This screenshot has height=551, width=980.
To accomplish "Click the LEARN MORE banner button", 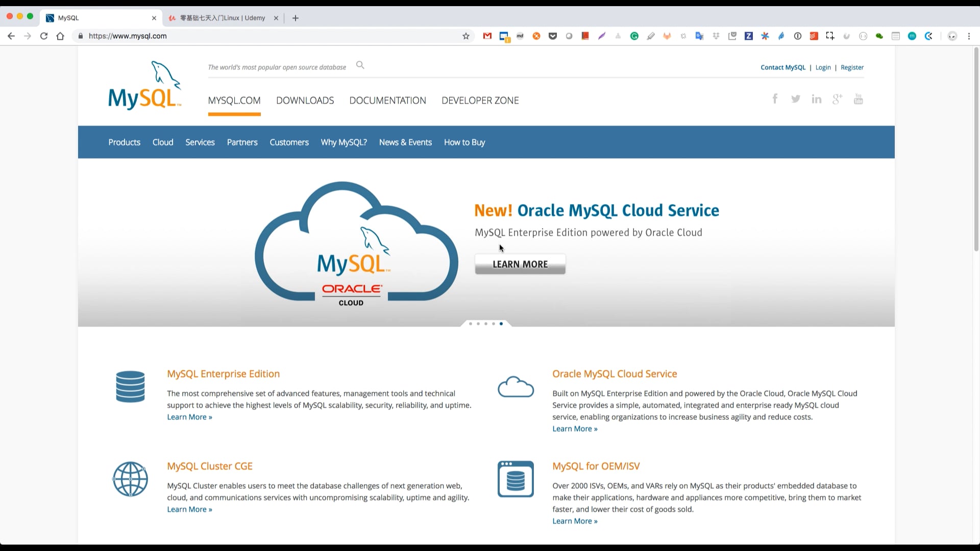I will click(x=520, y=264).
